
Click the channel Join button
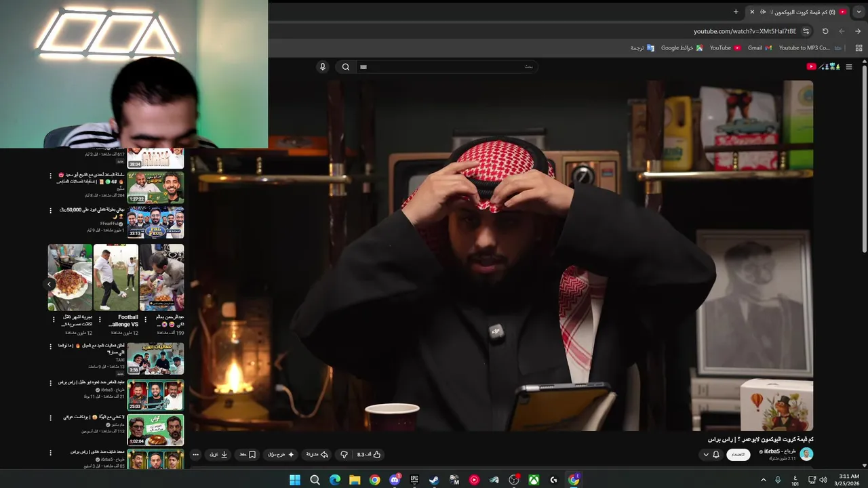tap(738, 454)
